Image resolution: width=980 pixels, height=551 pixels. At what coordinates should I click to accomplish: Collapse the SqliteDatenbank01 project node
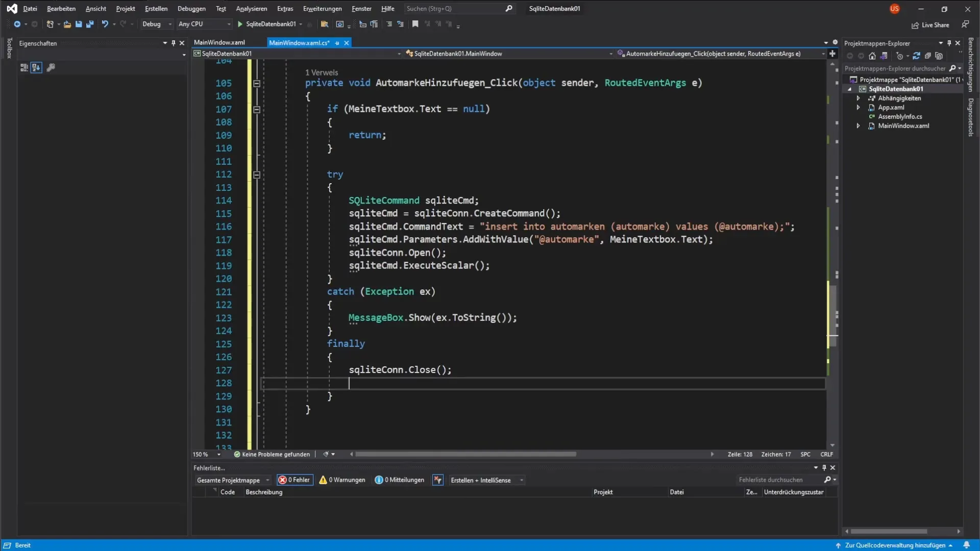[850, 89]
